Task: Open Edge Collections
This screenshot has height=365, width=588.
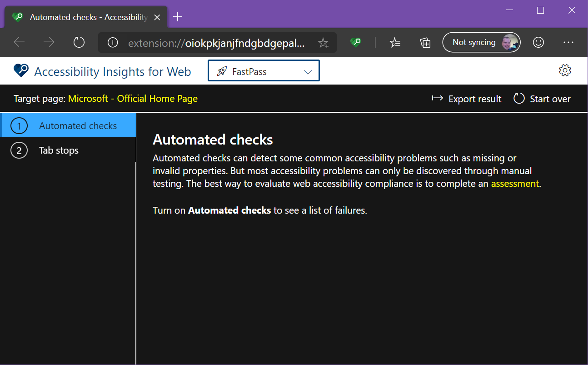Action: click(425, 42)
